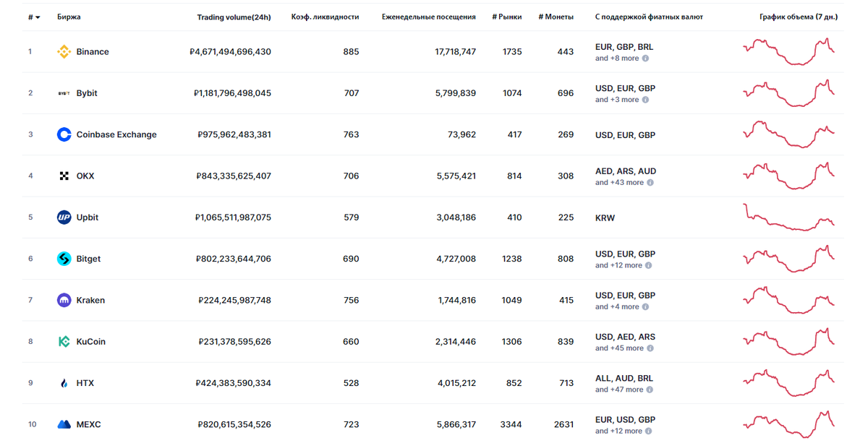Click the OKX logo icon
The height and width of the screenshot is (443, 868).
pos(64,176)
